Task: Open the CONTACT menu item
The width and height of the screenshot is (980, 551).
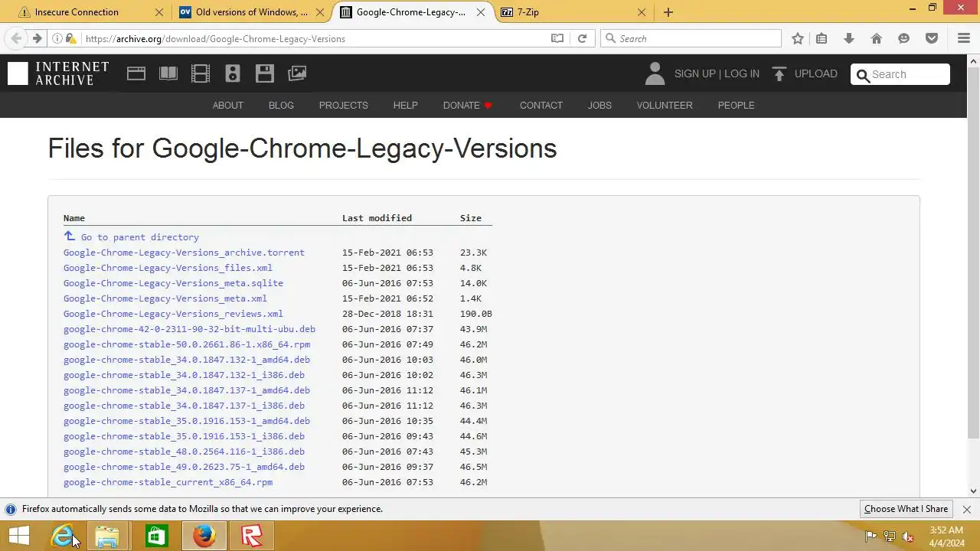Action: (x=541, y=106)
